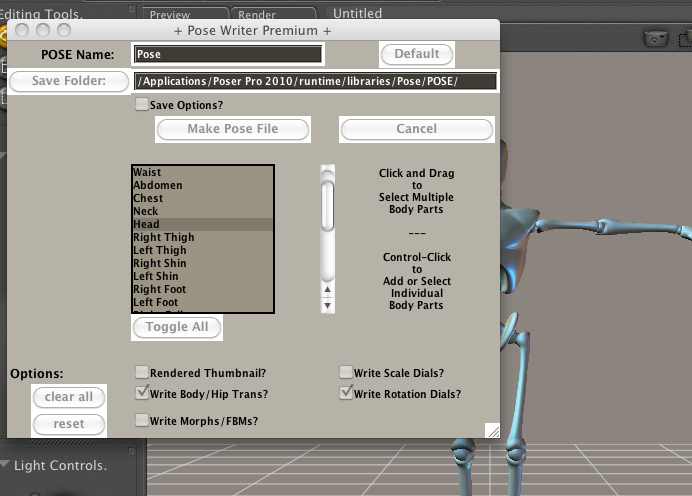Switch to the Render tab
Viewport: 692px width, 496px height.
click(273, 14)
